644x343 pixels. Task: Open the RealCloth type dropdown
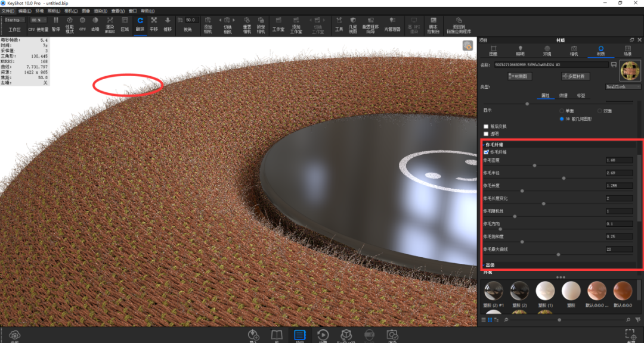[623, 87]
